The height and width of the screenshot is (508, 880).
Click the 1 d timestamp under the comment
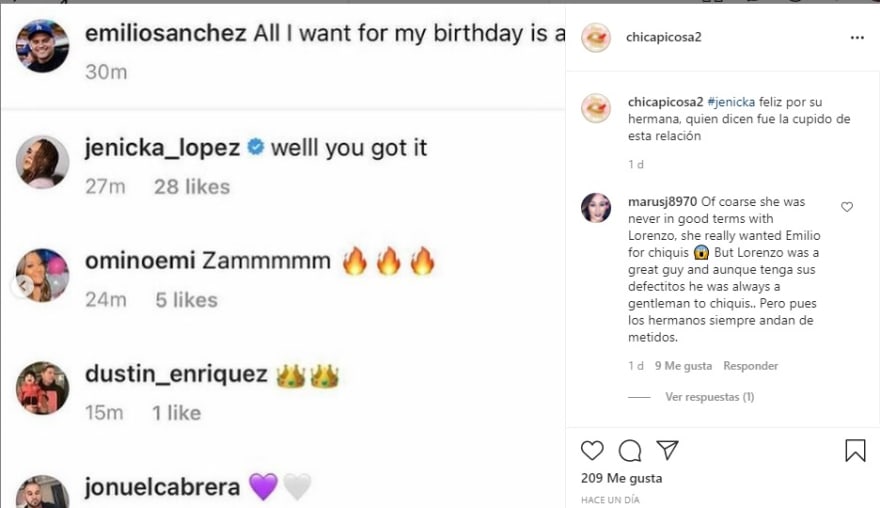[636, 366]
